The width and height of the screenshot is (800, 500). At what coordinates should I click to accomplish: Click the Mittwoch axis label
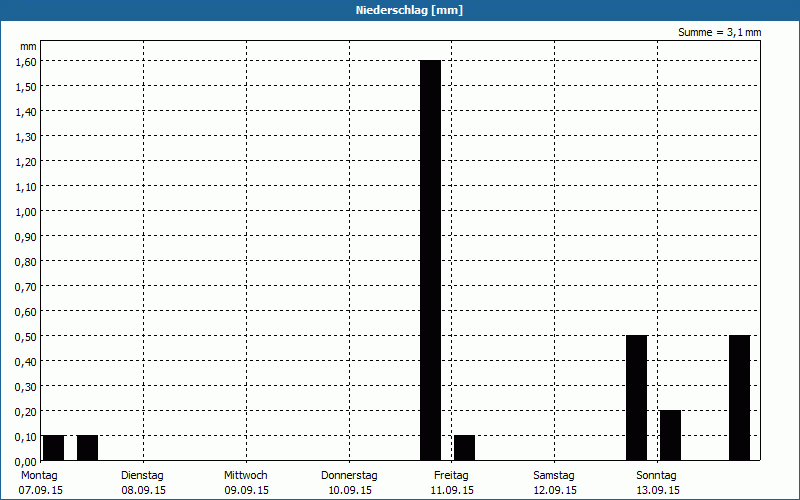(245, 475)
